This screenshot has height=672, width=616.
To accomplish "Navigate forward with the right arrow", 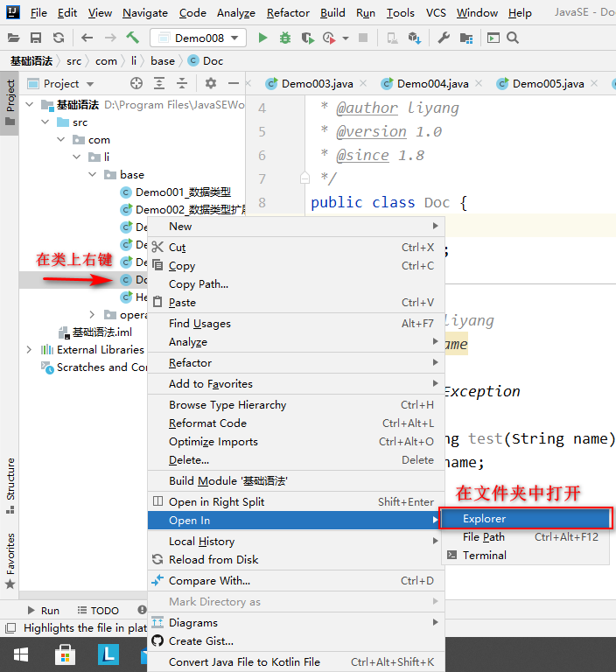I will pos(110,38).
